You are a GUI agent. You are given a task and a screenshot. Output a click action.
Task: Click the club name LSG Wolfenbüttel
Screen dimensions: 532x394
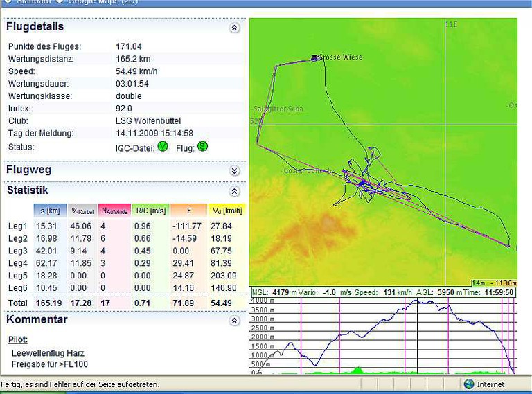(x=148, y=120)
